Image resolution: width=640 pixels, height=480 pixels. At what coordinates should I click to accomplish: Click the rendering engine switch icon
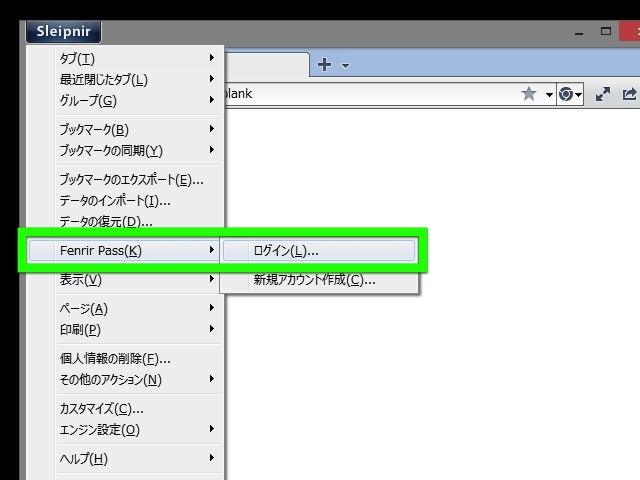point(570,94)
